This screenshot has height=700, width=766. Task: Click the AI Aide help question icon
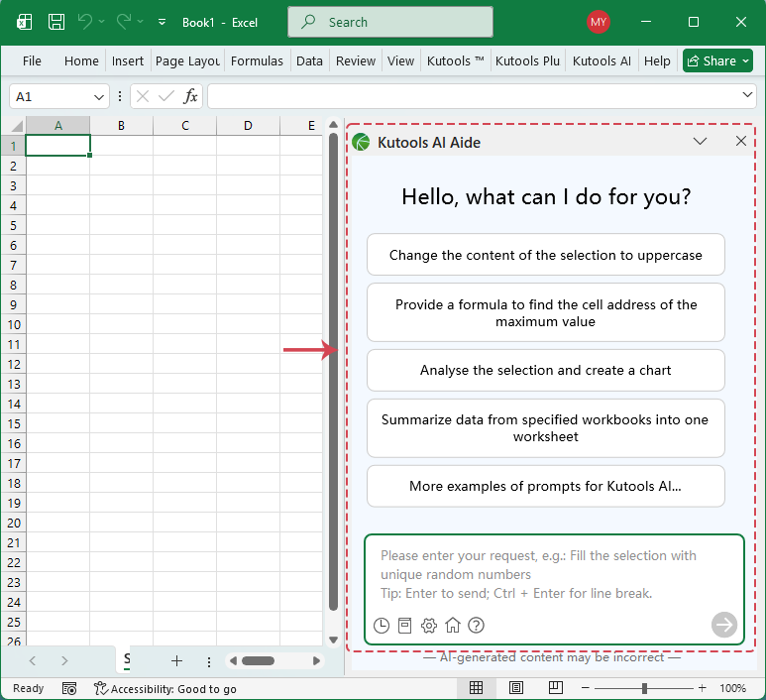point(476,626)
